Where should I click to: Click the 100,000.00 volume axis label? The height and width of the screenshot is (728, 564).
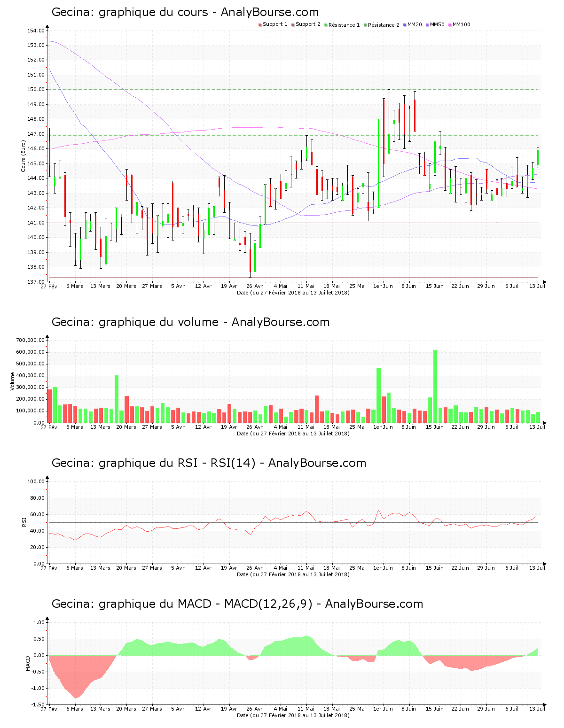31,411
